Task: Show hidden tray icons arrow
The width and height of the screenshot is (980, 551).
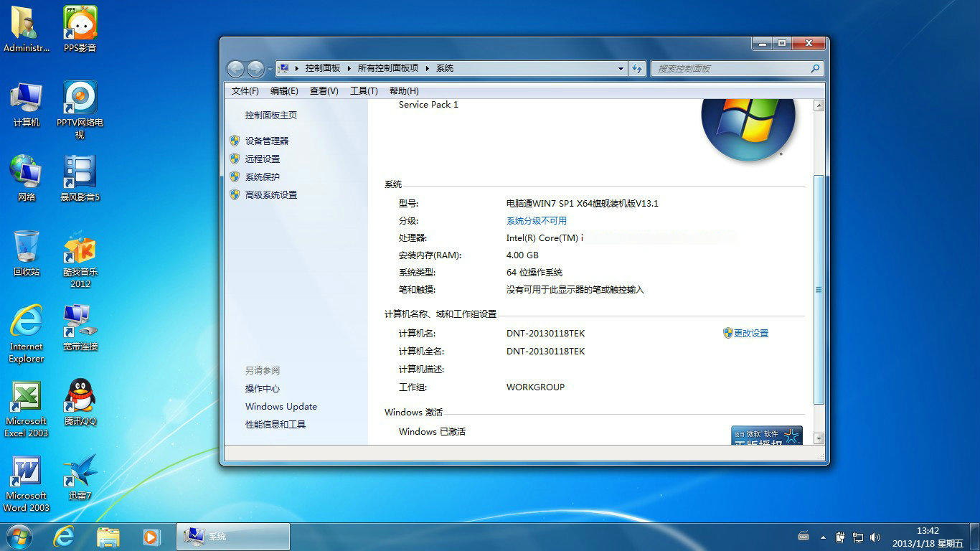Action: click(x=822, y=537)
